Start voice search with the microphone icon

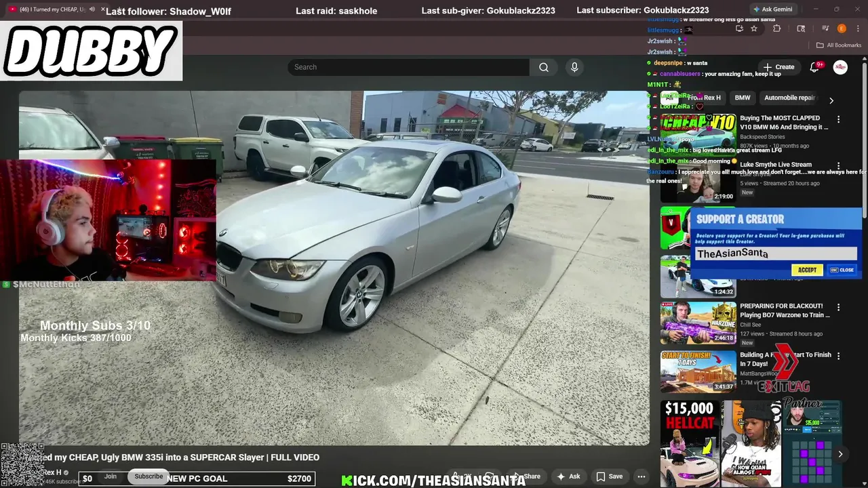pyautogui.click(x=574, y=67)
